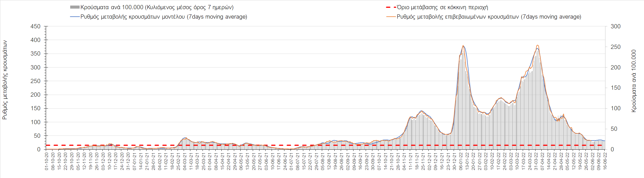Select the date label 04-03-21
This screenshot has height=178, width=644.
pos(185,161)
